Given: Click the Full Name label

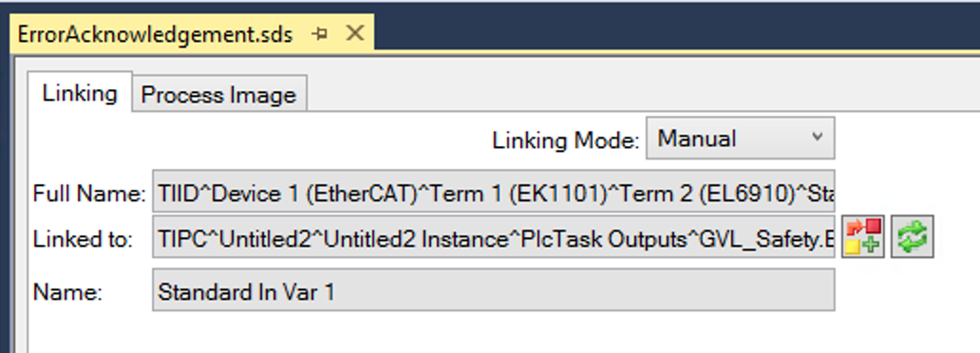Looking at the screenshot, I should coord(88,194).
